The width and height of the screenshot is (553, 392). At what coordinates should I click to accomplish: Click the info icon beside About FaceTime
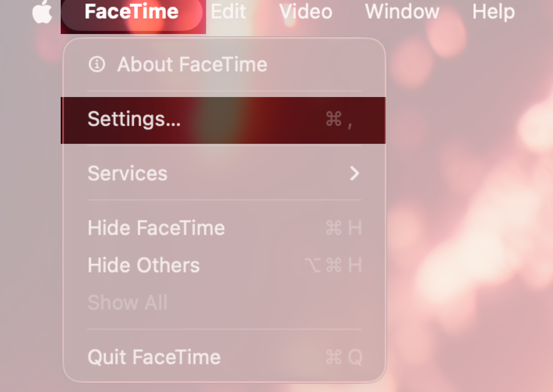[x=96, y=65]
